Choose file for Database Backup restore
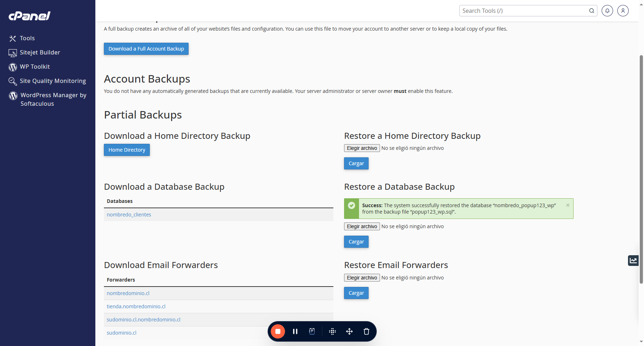Image resolution: width=644 pixels, height=346 pixels. (362, 226)
